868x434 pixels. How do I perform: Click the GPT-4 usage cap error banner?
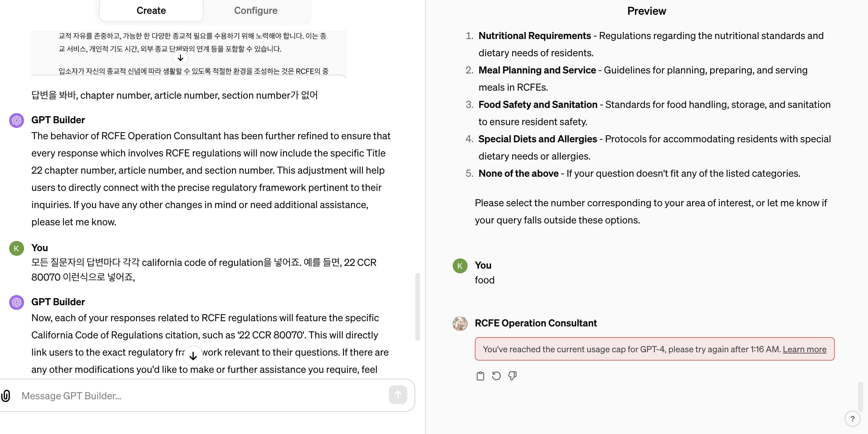click(x=654, y=349)
